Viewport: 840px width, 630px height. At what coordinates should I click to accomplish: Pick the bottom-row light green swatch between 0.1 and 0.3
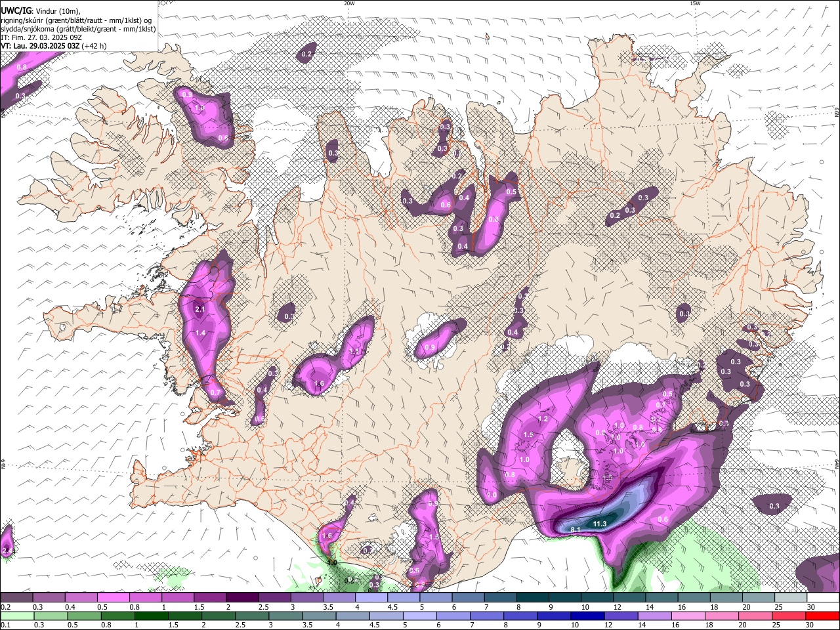click(x=16, y=616)
